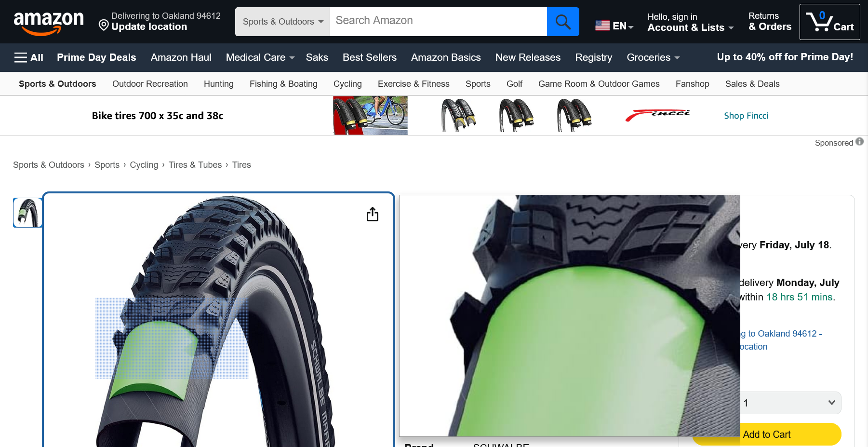The image size is (868, 447).
Task: Open Registry
Action: coord(594,57)
